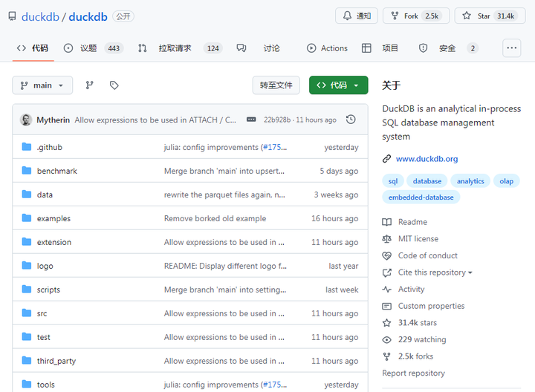Open the branches view icon

89,85
